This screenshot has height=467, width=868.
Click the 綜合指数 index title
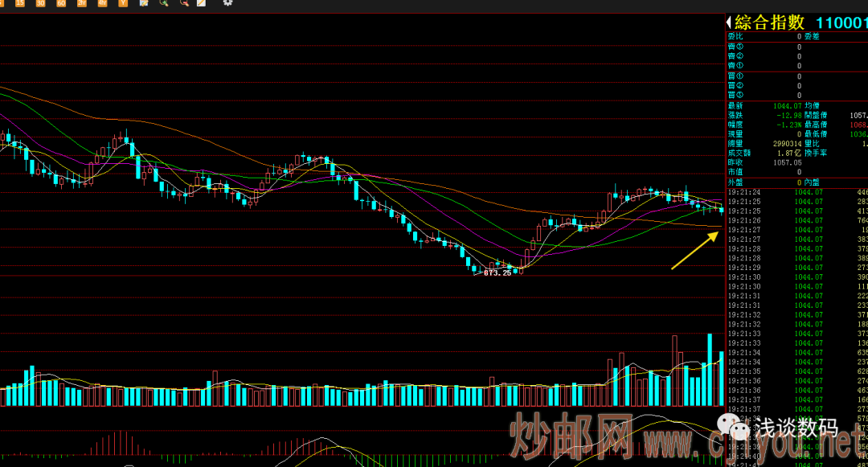769,23
